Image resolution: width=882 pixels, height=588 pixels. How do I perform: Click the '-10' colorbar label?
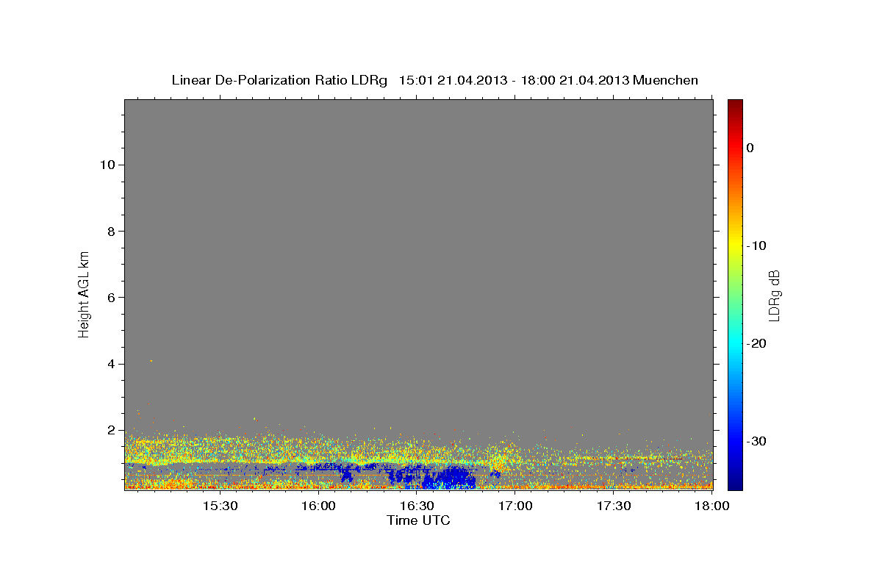tap(756, 245)
